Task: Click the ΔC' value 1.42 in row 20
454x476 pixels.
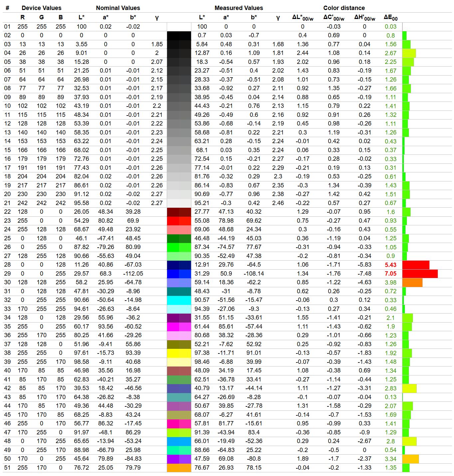Action: tap(334, 194)
